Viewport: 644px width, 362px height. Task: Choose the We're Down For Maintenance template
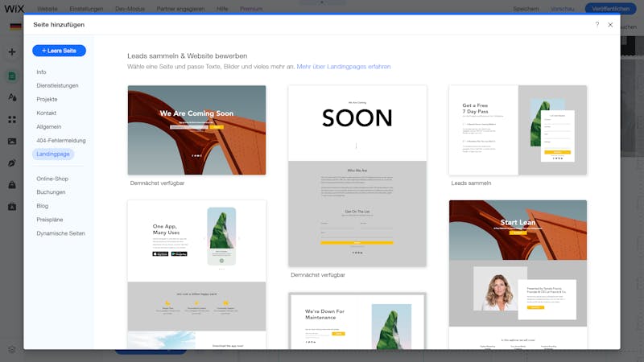coord(357,321)
